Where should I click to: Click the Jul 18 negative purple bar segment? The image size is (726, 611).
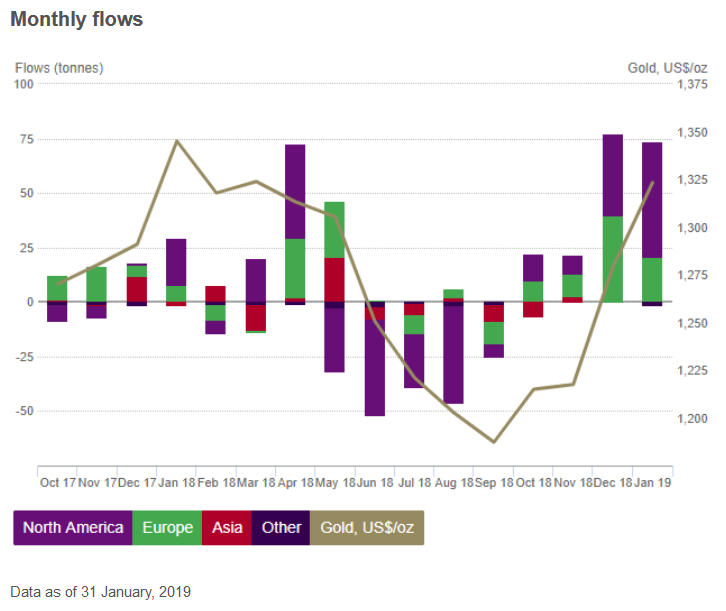[x=414, y=360]
